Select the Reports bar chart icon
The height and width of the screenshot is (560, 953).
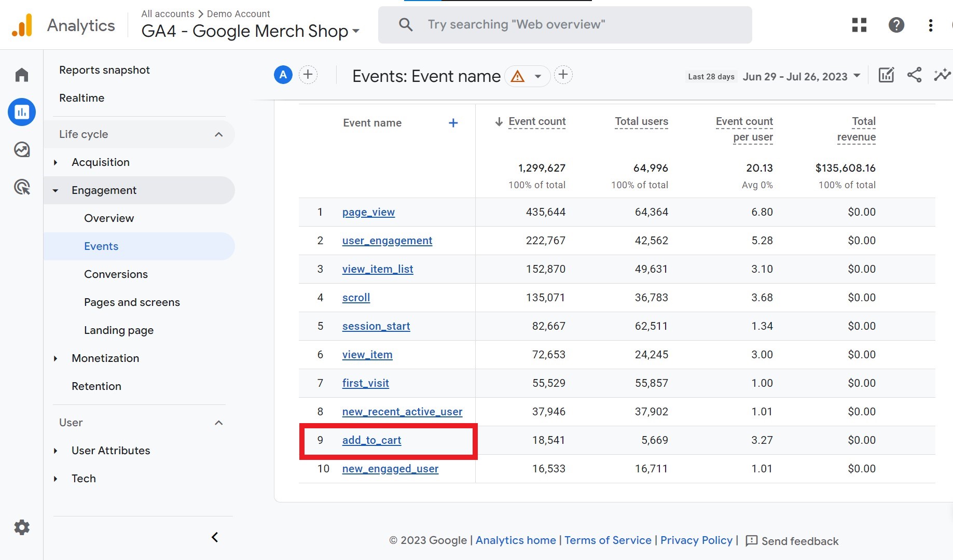point(22,112)
